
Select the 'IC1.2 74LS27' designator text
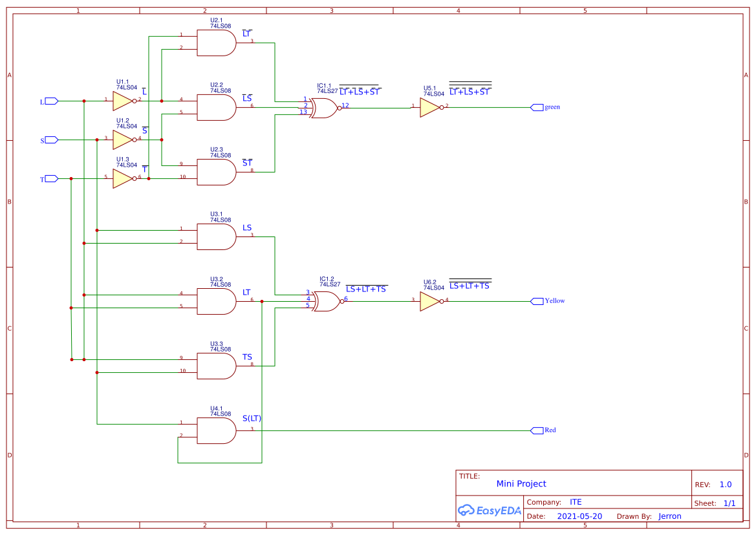click(x=330, y=282)
